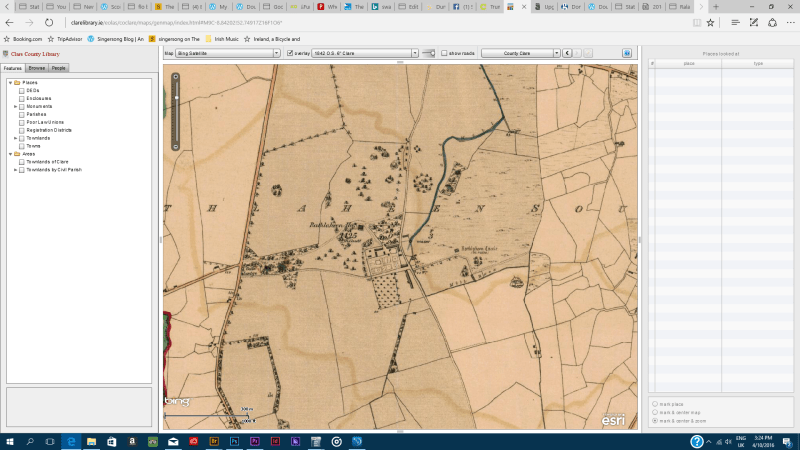
Task: Select the 'mark & center map' radio option
Action: pos(655,412)
